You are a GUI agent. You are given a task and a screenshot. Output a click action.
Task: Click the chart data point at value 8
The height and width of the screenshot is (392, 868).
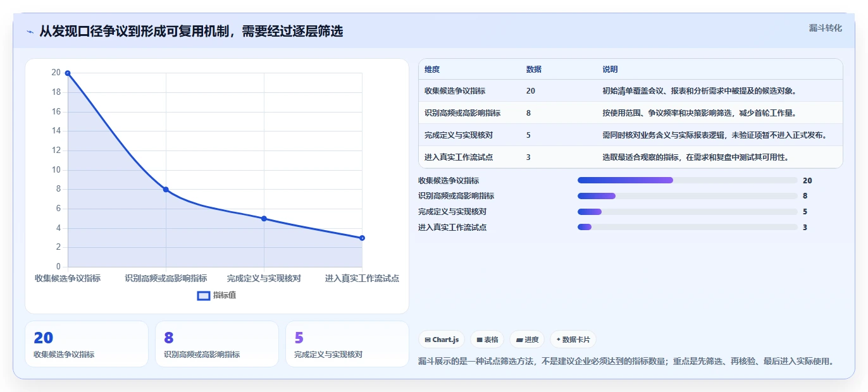tap(166, 189)
